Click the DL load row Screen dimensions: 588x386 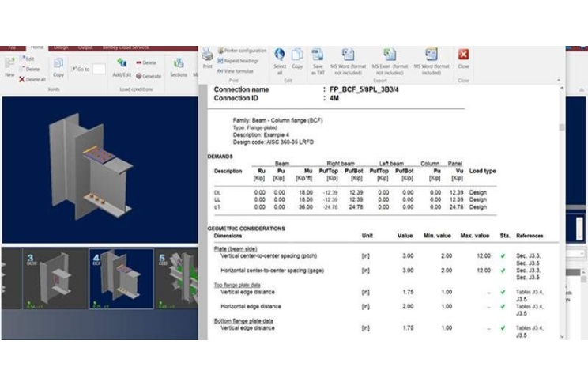tap(355, 193)
